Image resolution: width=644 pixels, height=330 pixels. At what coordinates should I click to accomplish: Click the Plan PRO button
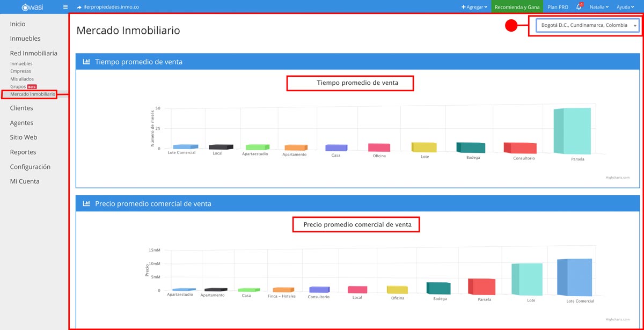558,7
